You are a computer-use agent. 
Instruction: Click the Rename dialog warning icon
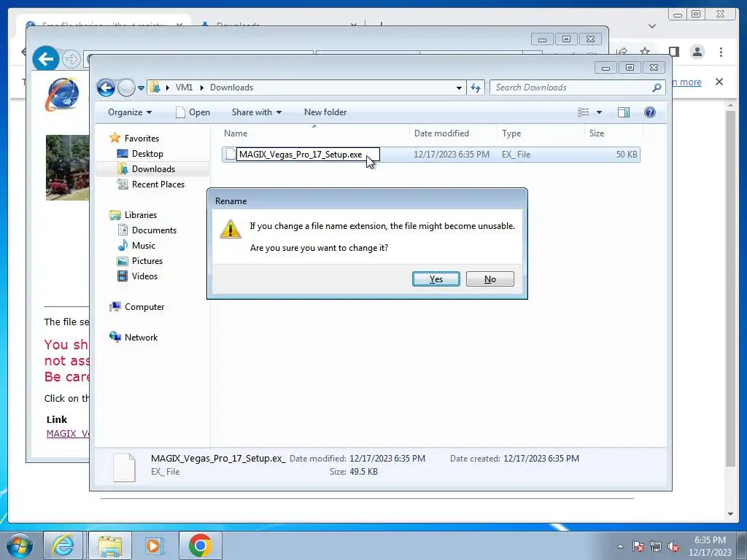click(230, 229)
